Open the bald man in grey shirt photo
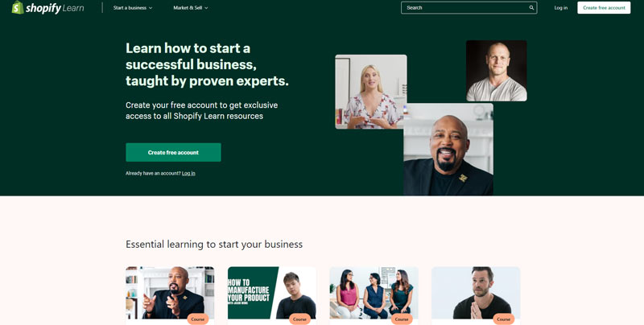Viewport: 644px width, 325px height. point(496,71)
